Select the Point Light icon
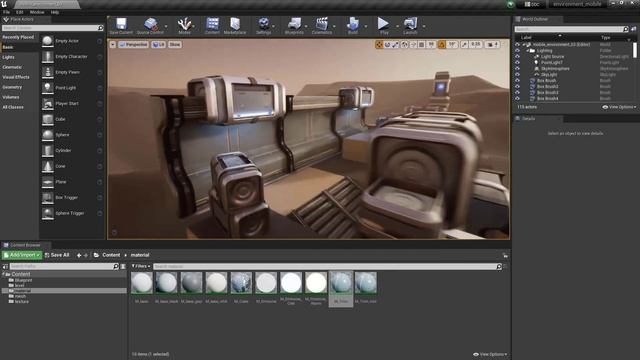640x360 pixels. click(x=48, y=88)
